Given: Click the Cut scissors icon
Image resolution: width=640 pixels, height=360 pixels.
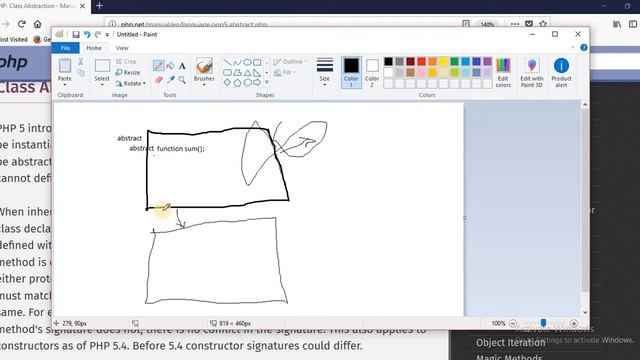Looking at the screenshot, I should [x=81, y=62].
